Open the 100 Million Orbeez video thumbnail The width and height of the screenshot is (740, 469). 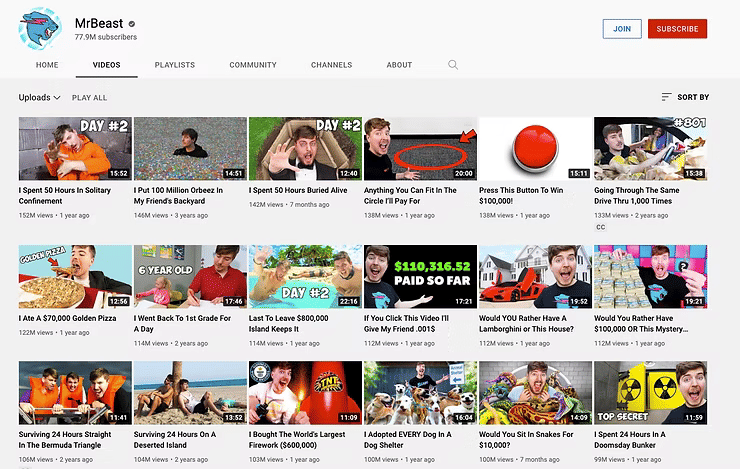(190, 149)
